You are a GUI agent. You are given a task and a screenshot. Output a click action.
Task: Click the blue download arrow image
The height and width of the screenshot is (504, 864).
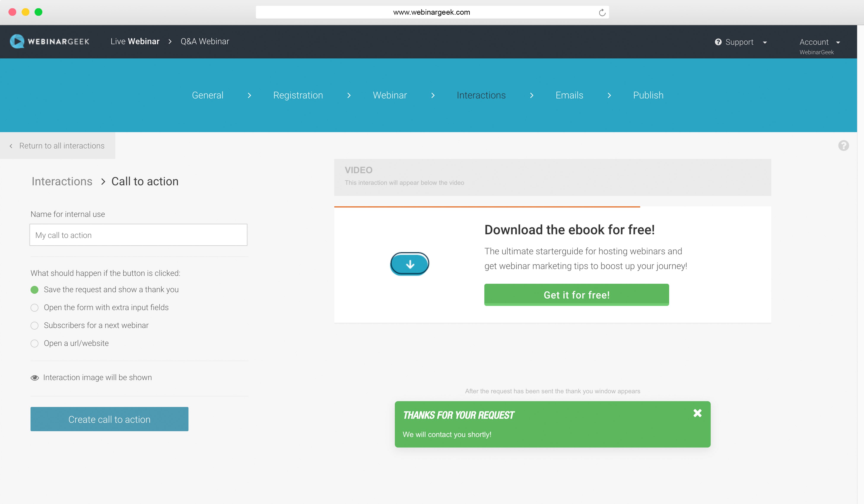410,264
